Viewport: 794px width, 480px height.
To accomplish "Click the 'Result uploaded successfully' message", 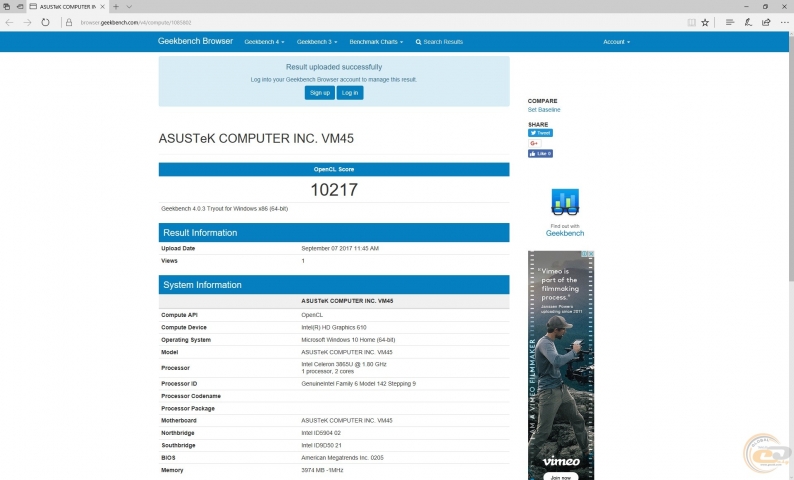I will [334, 67].
